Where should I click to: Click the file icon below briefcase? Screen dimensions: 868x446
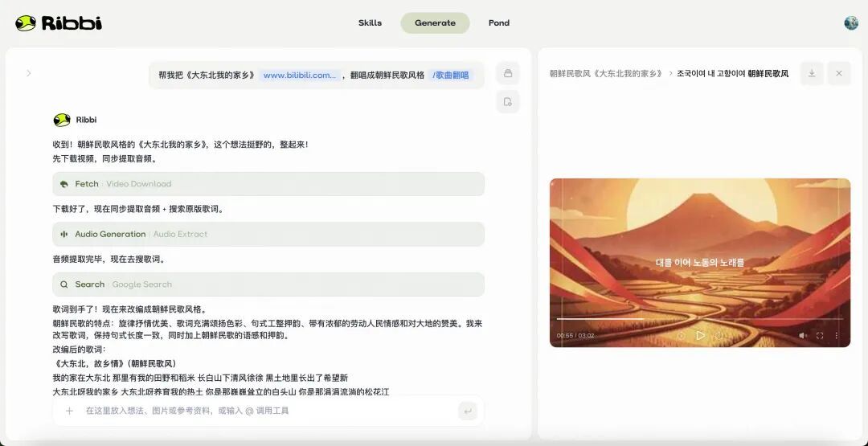[508, 102]
